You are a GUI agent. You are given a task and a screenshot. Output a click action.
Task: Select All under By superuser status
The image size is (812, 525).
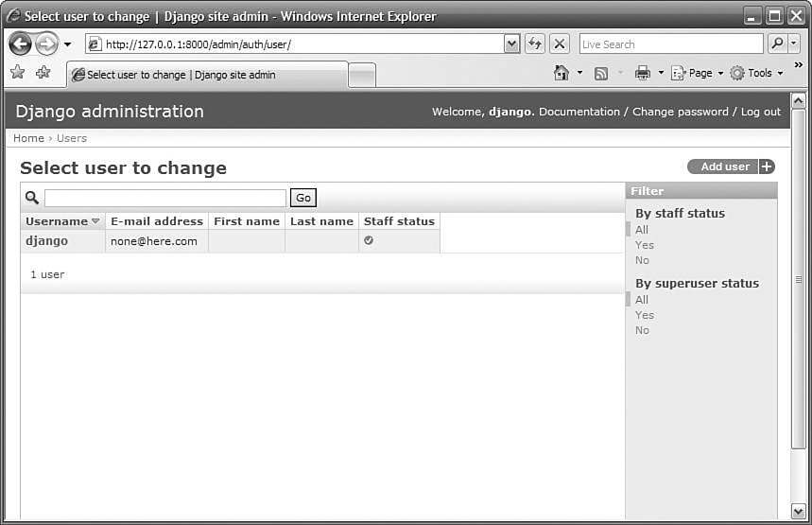click(642, 300)
